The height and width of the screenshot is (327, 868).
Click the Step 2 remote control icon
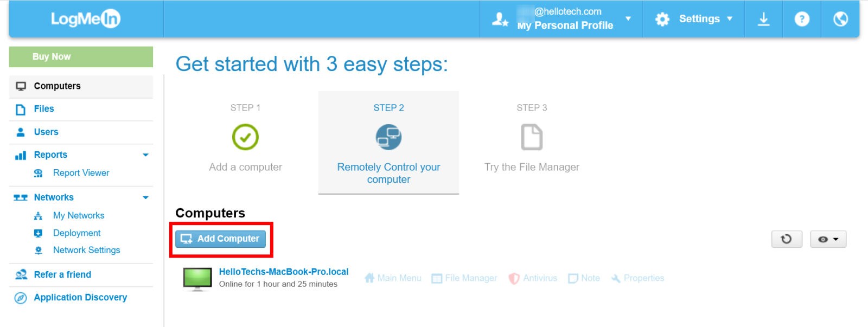[x=388, y=137]
